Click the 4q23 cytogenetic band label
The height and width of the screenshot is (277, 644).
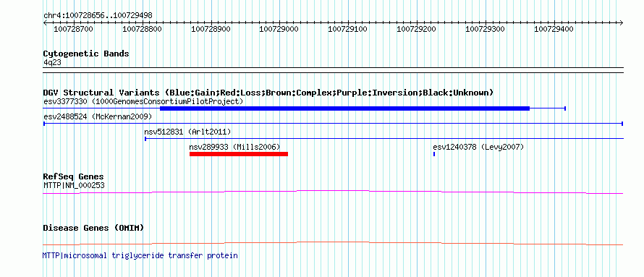pyautogui.click(x=53, y=63)
